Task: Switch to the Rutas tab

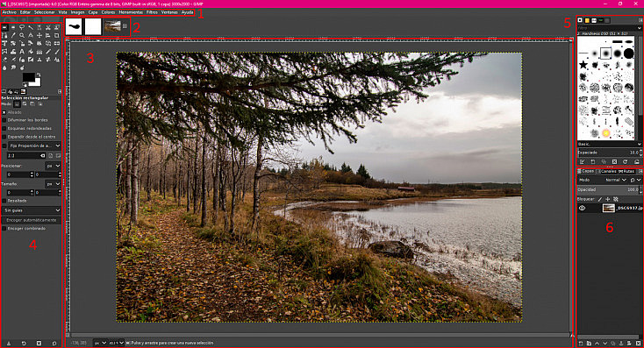Action: coord(626,171)
